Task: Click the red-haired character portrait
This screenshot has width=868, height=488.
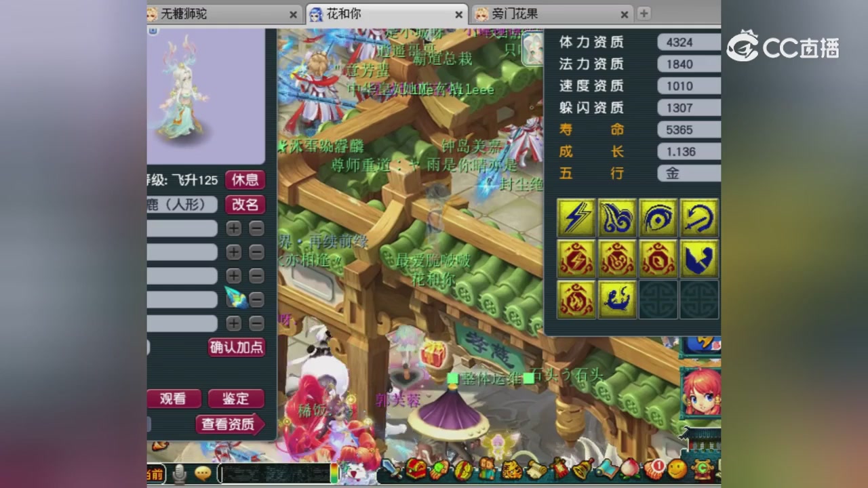Action: (x=701, y=393)
